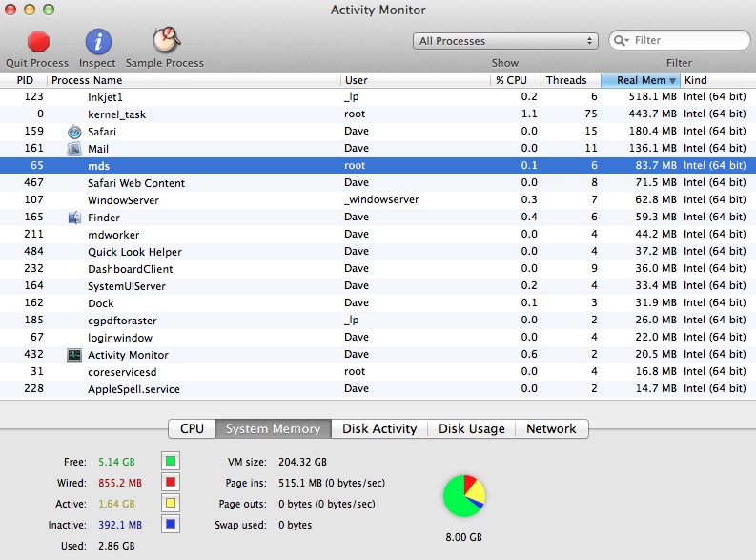Select the cgpdftoraster process row

(378, 321)
